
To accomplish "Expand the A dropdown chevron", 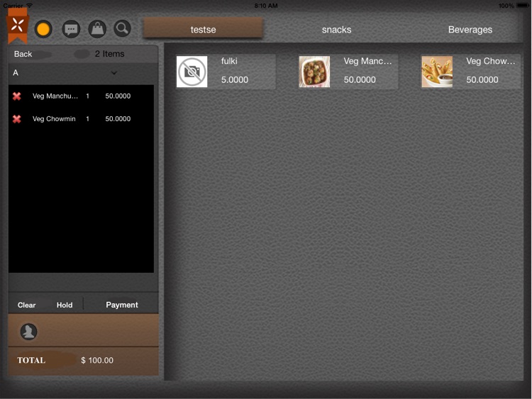I will 114,73.
